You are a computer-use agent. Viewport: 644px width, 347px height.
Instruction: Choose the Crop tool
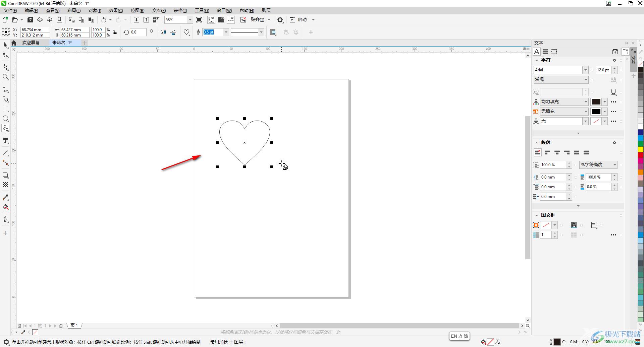5,67
